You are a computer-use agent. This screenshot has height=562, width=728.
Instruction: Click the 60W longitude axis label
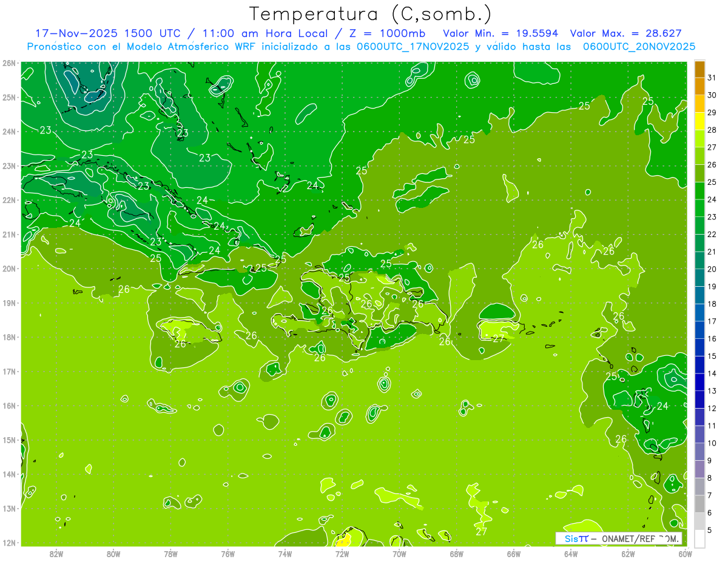tap(685, 554)
